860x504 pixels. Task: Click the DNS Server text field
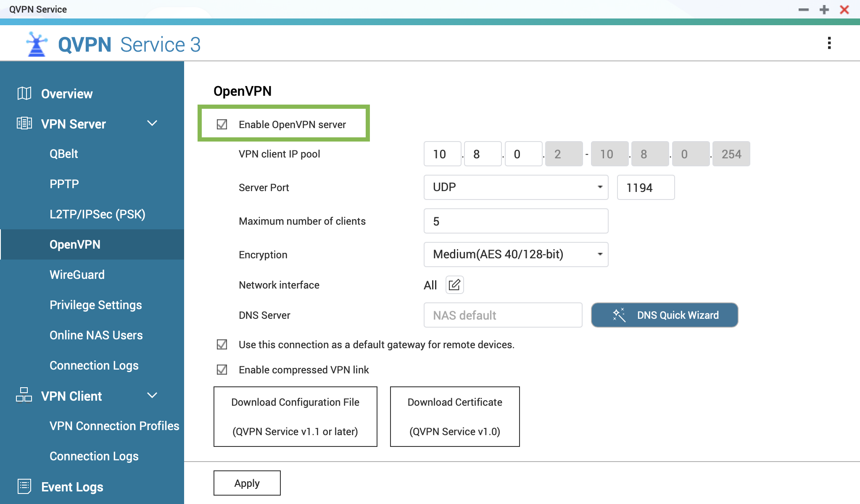click(x=502, y=315)
